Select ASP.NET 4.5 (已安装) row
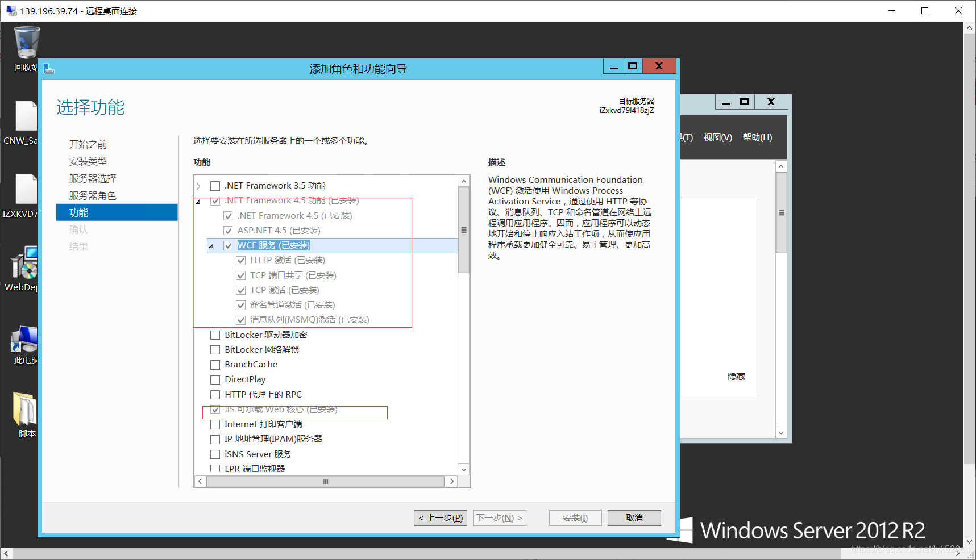The height and width of the screenshot is (560, 976). [279, 231]
